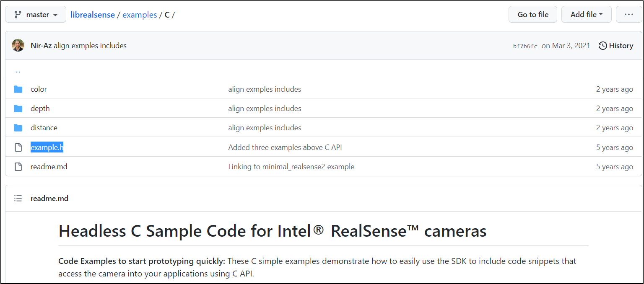The image size is (644, 284).
Task: Expand the Add file dropdown
Action: (x=586, y=14)
